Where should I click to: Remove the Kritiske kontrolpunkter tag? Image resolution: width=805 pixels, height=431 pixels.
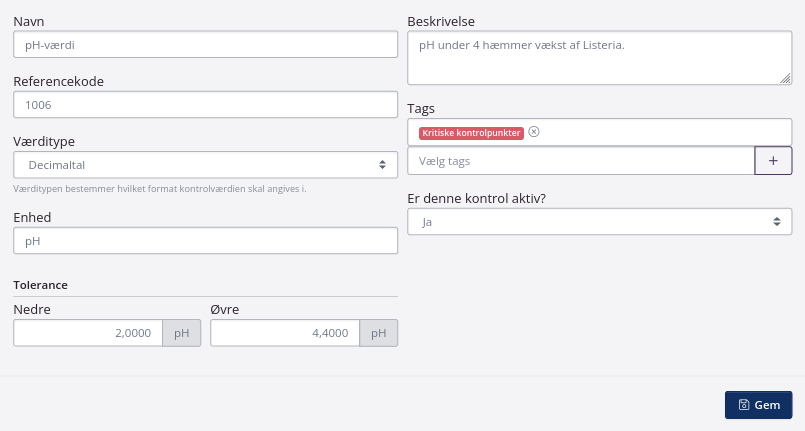pos(534,132)
